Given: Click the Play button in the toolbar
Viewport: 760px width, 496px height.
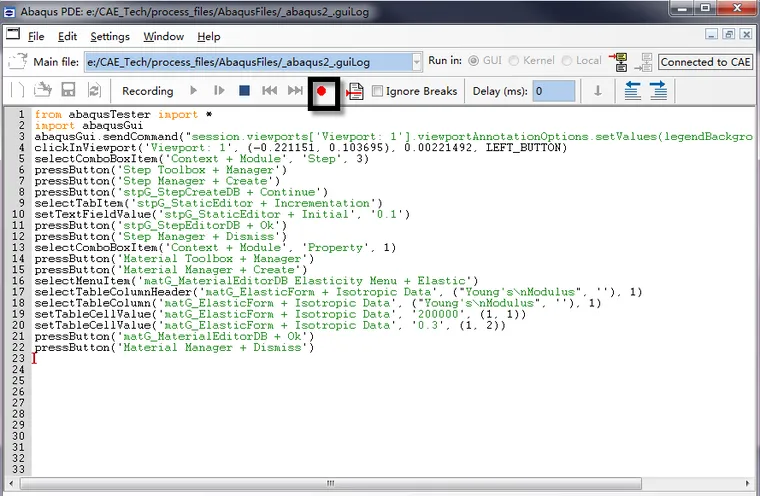Looking at the screenshot, I should [x=193, y=91].
